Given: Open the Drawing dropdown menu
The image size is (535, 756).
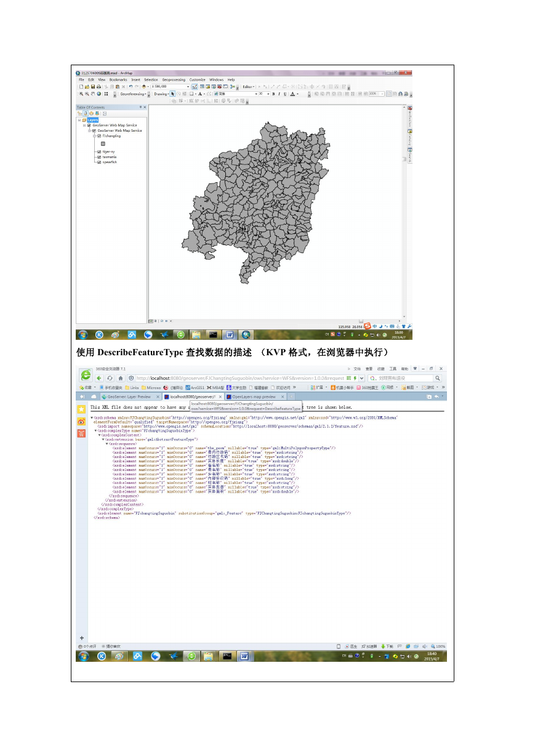Looking at the screenshot, I should point(161,94).
